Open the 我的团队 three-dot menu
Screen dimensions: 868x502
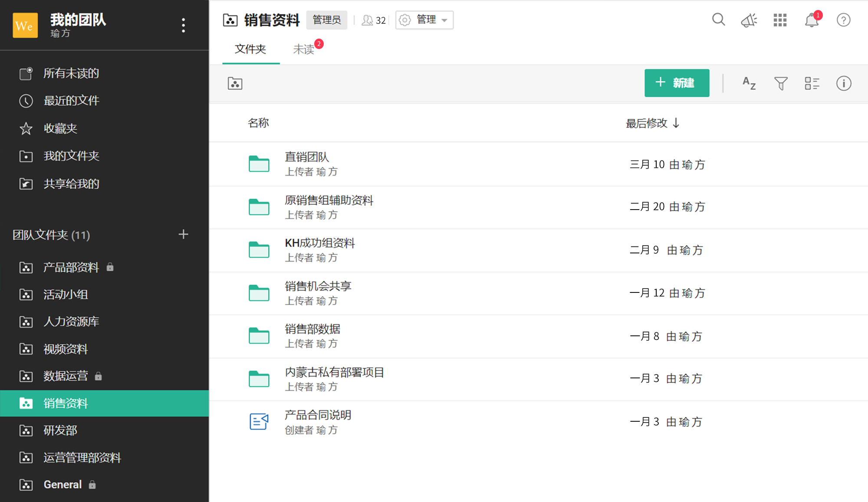pyautogui.click(x=184, y=25)
